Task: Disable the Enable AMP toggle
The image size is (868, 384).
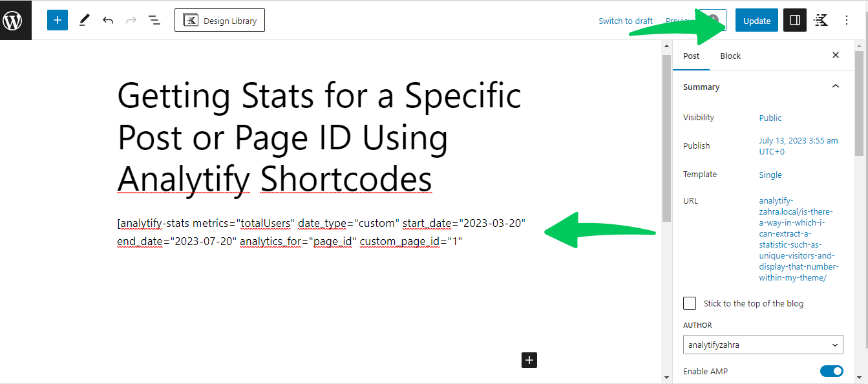Action: (832, 370)
